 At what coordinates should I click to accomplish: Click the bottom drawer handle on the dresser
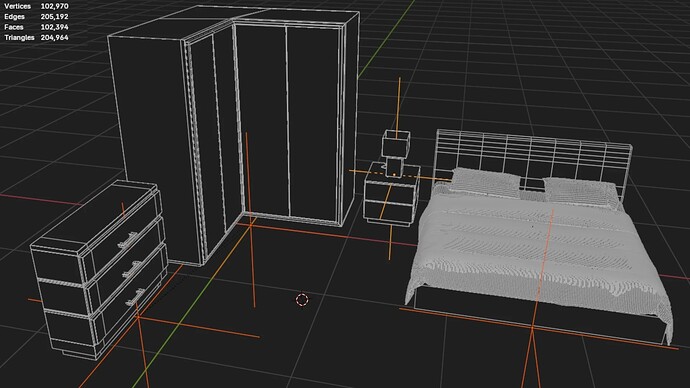136,297
